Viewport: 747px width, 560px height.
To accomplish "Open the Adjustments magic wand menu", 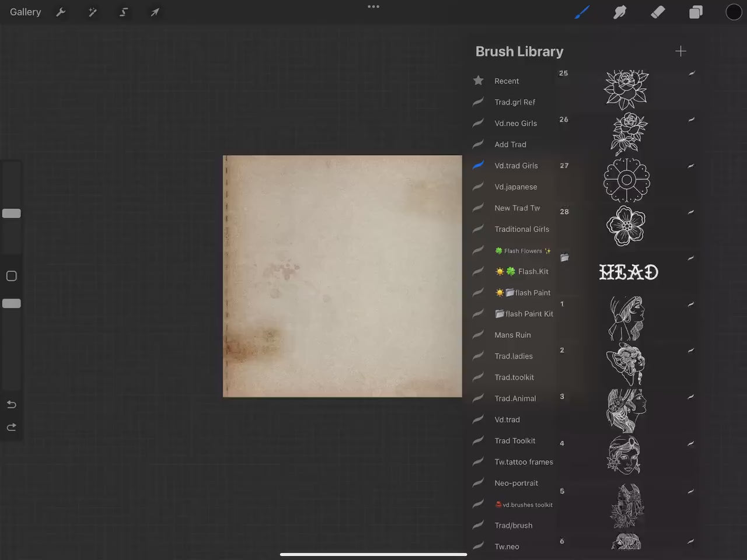I will click(x=92, y=12).
